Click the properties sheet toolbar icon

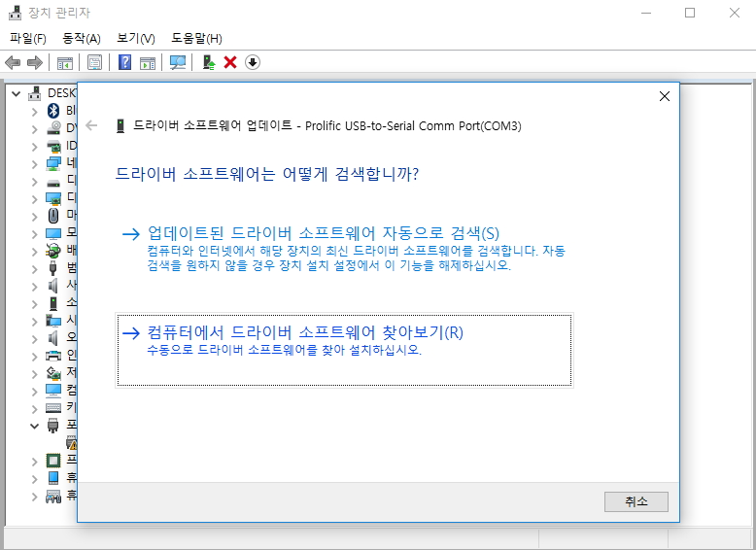coord(94,62)
